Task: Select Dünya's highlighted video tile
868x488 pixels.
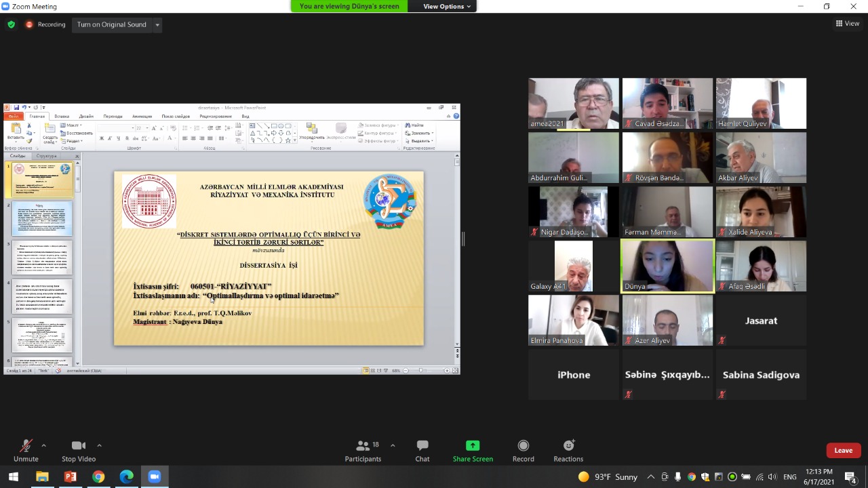Action: (x=667, y=266)
